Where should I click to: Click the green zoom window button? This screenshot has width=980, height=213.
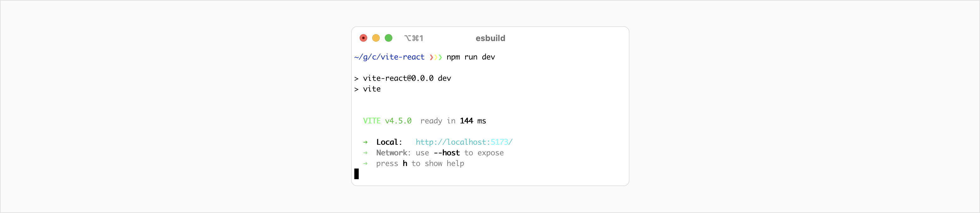pyautogui.click(x=389, y=38)
